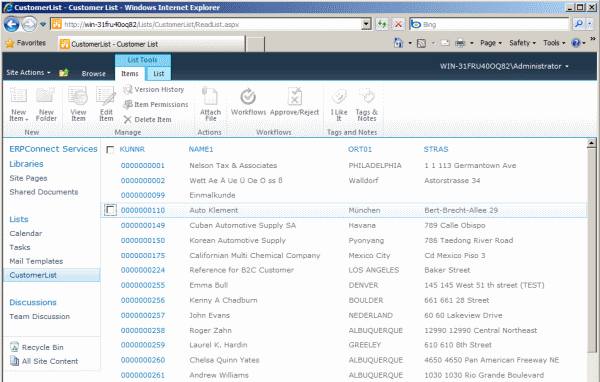Click the "Korean Automotive Supply" cell
This screenshot has width=600, height=382.
pos(238,240)
